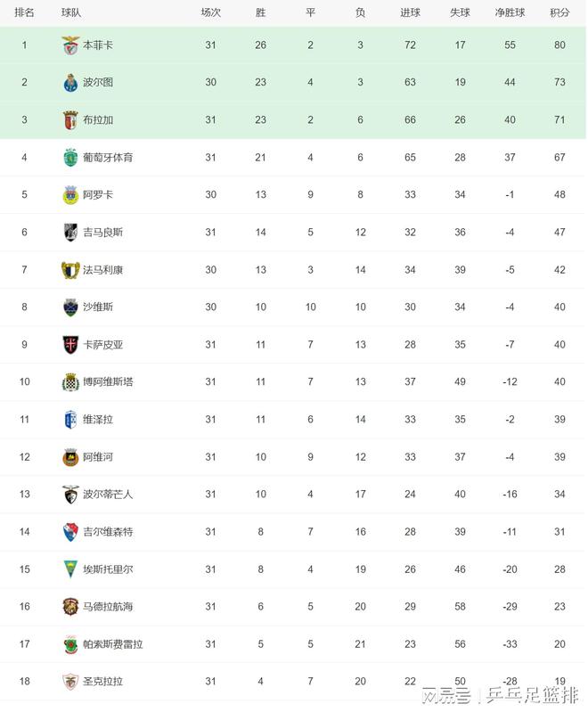
Task: Click the Sporting (葡萄牙体育) green crest icon
Action: click(x=71, y=158)
